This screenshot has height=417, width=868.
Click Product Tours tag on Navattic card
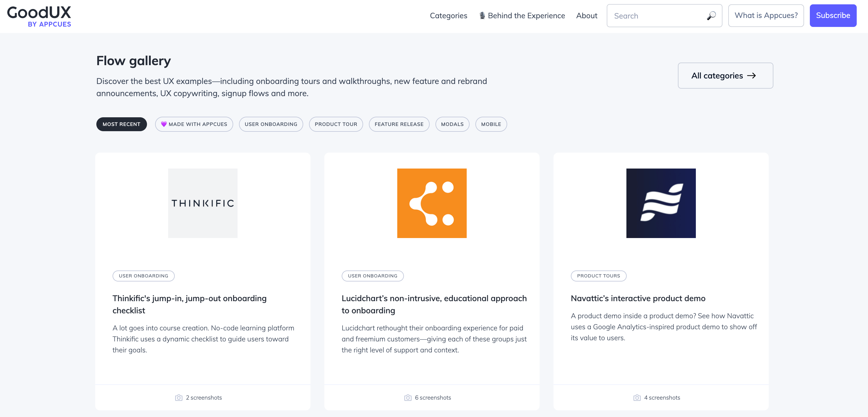pyautogui.click(x=598, y=276)
